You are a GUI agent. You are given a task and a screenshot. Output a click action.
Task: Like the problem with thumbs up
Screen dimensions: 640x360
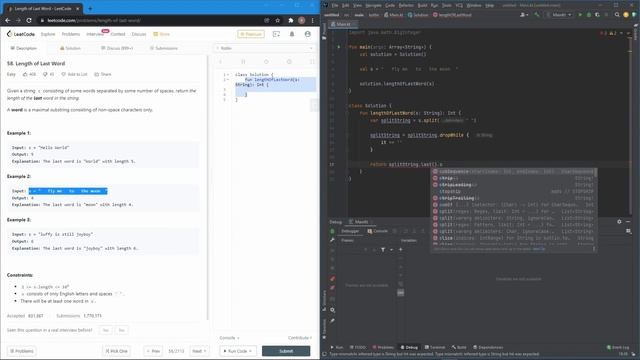click(29, 74)
